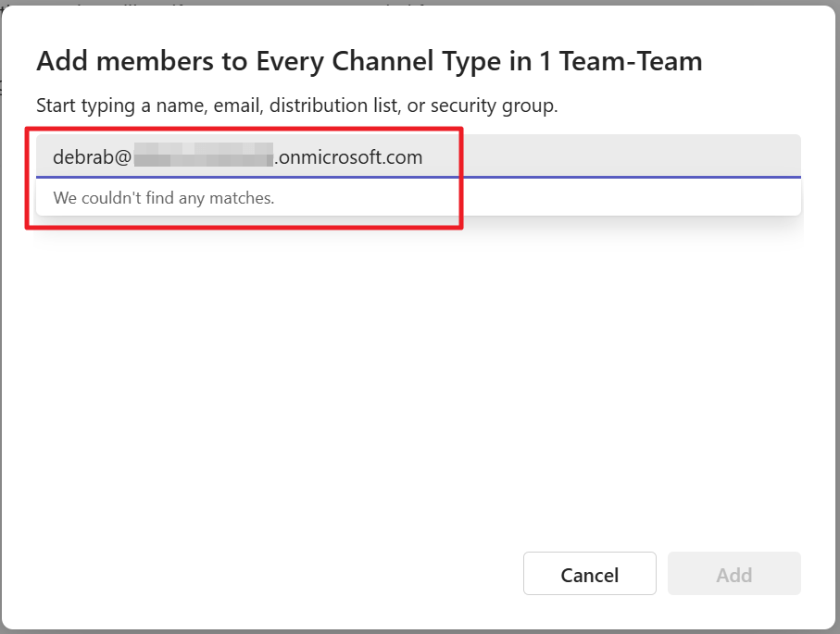Click the Cancel button
This screenshot has height=634, width=840.
click(x=589, y=574)
